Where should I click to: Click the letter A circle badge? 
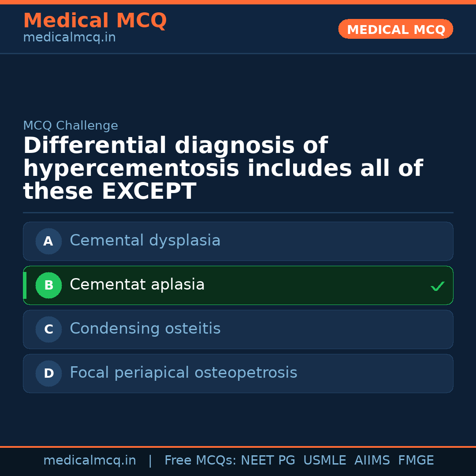point(48,241)
